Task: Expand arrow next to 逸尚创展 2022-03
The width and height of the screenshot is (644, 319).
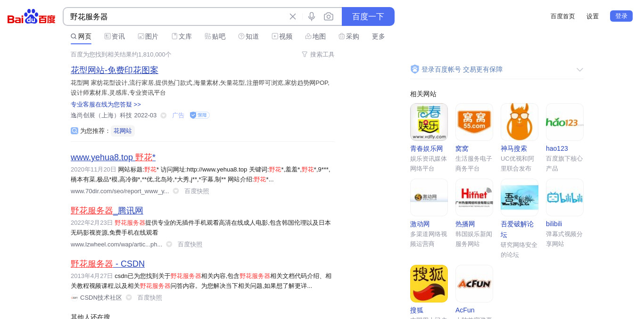Action: [164, 115]
